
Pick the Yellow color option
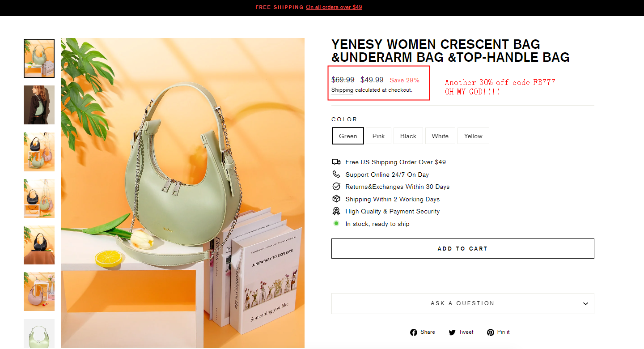pos(473,136)
